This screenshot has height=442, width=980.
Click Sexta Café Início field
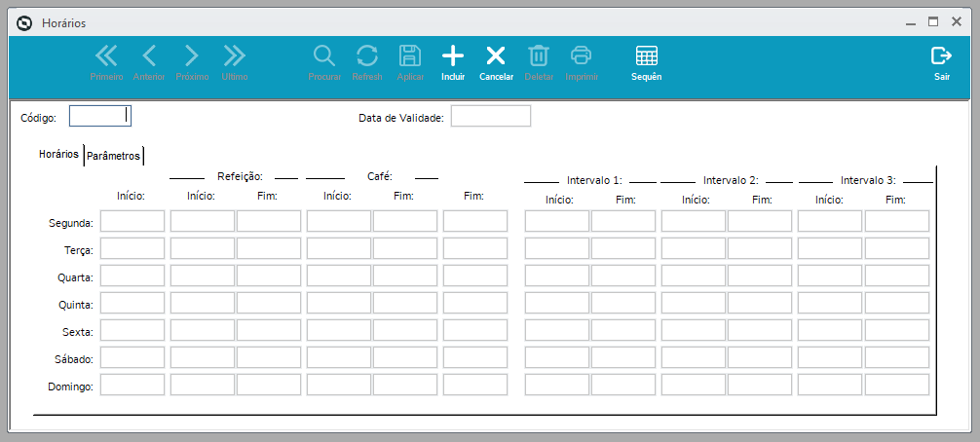pyautogui.click(x=339, y=330)
